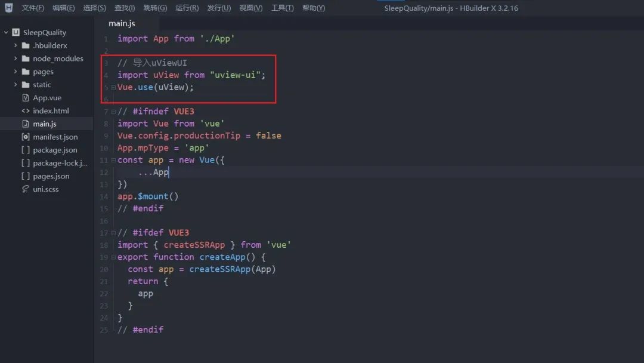Place cursor on the Vue.use(uView) line
Screen dimensions: 644x363
pyautogui.click(x=156, y=87)
